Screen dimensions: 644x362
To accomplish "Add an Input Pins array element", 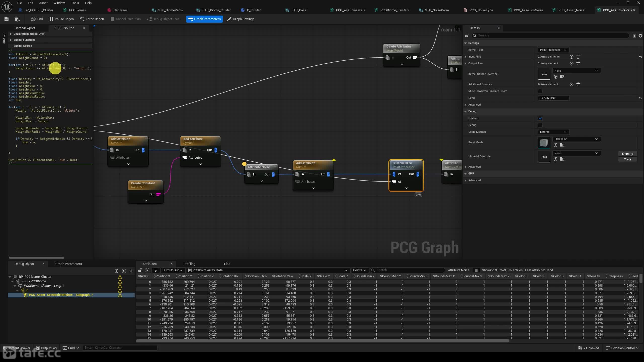I will 571,57.
